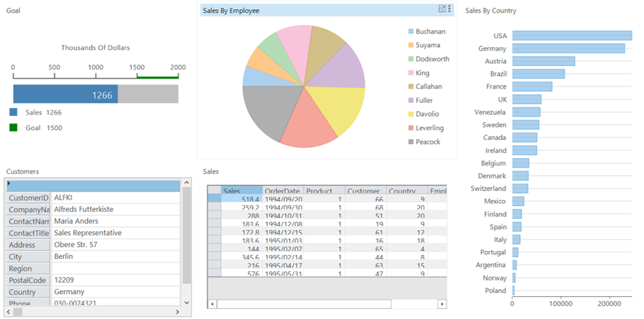Click the Peacock legend swatch
644x319 pixels.
(411, 142)
